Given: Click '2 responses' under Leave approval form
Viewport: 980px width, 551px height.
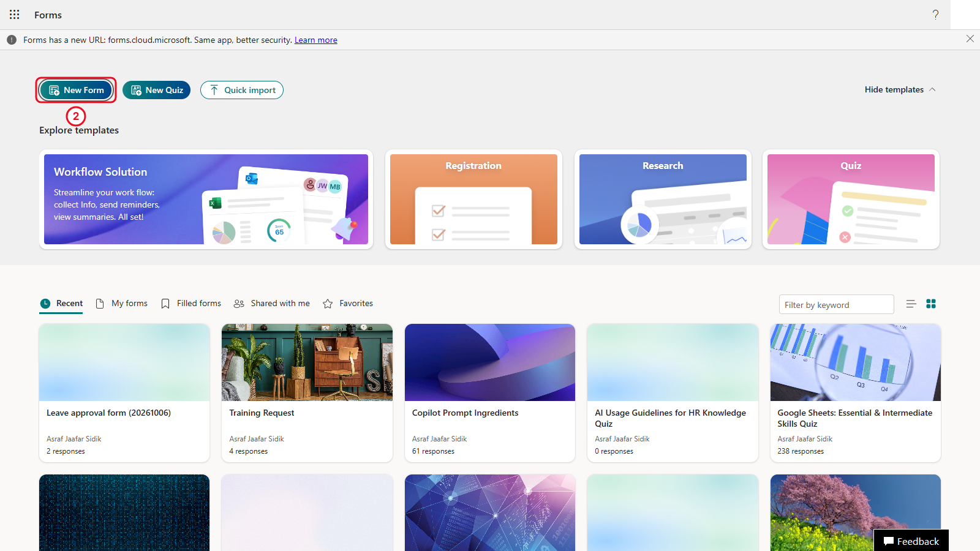Looking at the screenshot, I should pos(66,451).
